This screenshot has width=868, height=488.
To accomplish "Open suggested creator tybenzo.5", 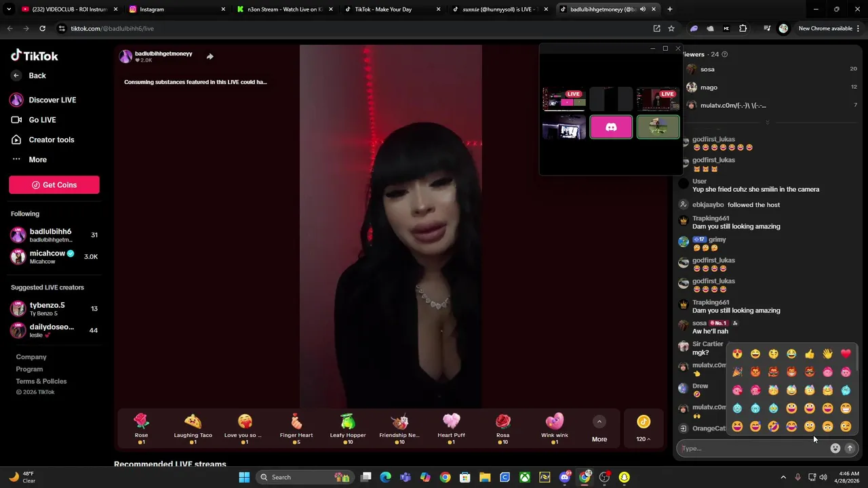I will 54,309.
